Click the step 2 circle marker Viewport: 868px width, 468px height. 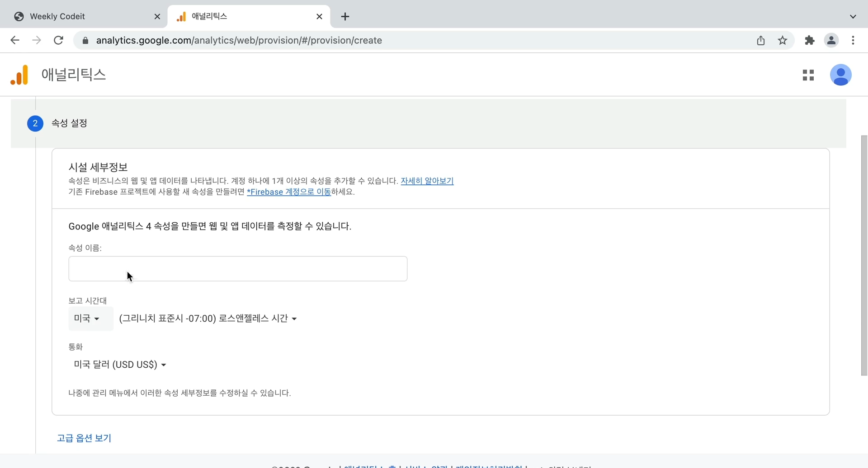click(35, 123)
